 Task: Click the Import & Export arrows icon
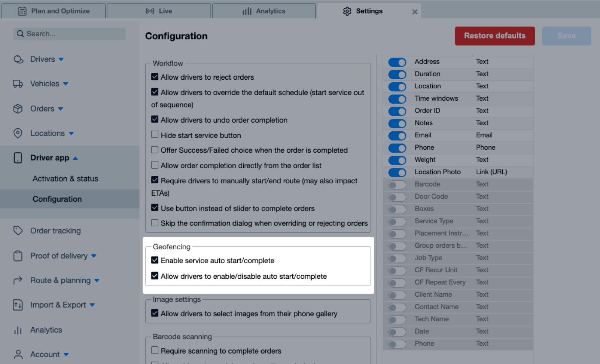[x=18, y=305]
